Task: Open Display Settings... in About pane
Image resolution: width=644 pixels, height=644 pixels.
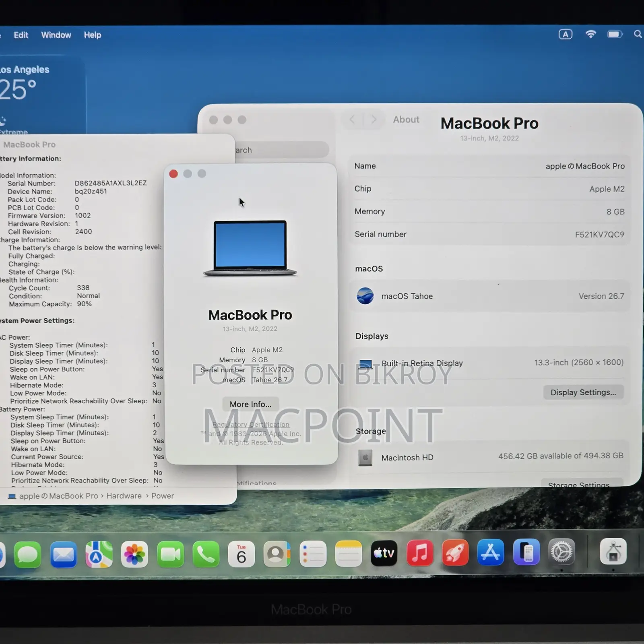Action: [583, 392]
